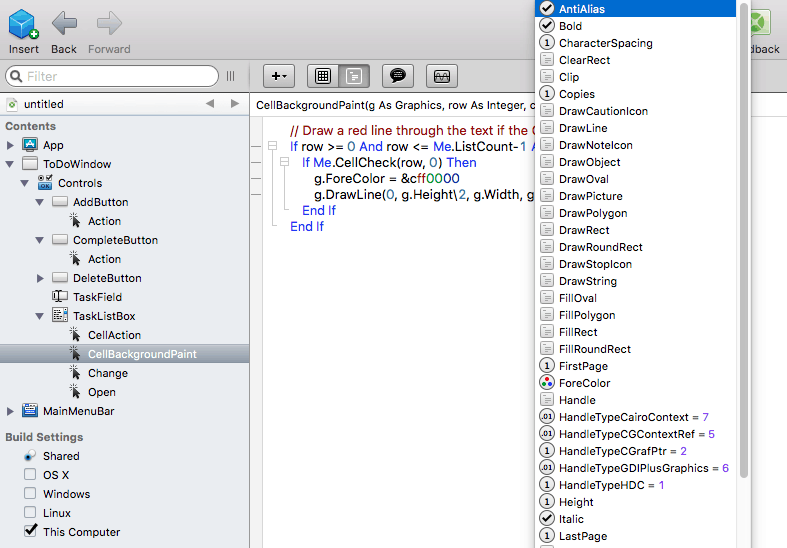Switch to the grid layout view button
The width and height of the screenshot is (787, 548).
point(323,76)
